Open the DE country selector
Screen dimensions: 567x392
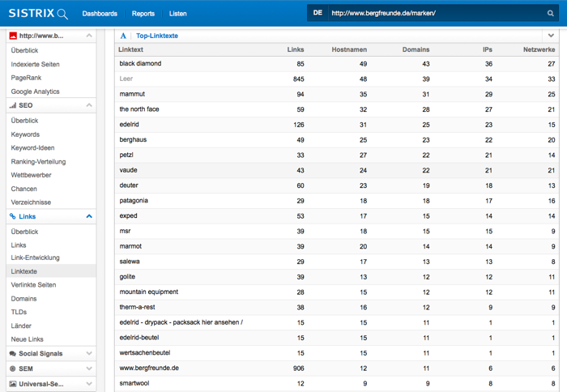pos(318,14)
